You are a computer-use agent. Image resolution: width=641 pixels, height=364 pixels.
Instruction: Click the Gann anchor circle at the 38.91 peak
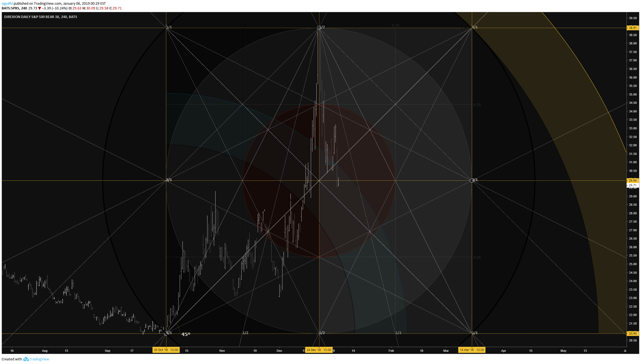coord(319,28)
